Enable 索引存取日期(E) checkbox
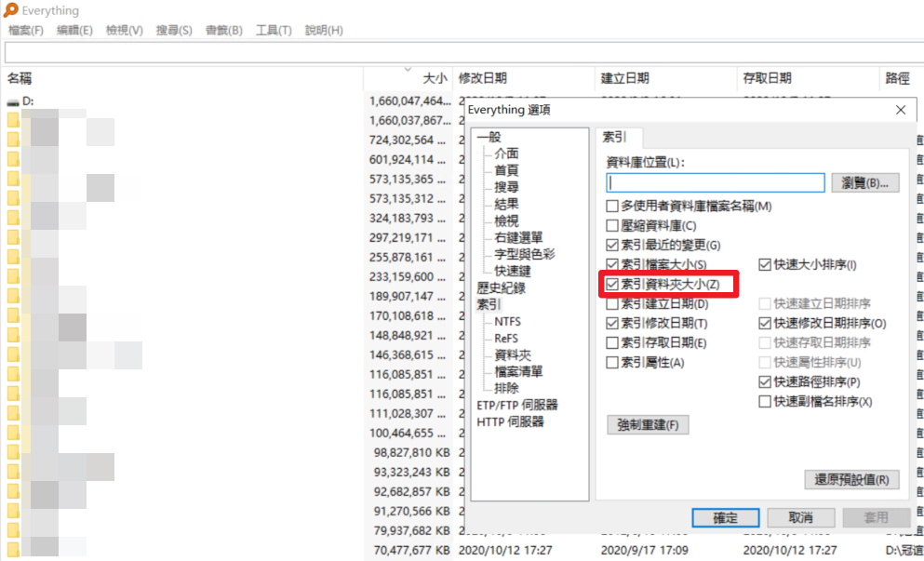 (x=613, y=343)
